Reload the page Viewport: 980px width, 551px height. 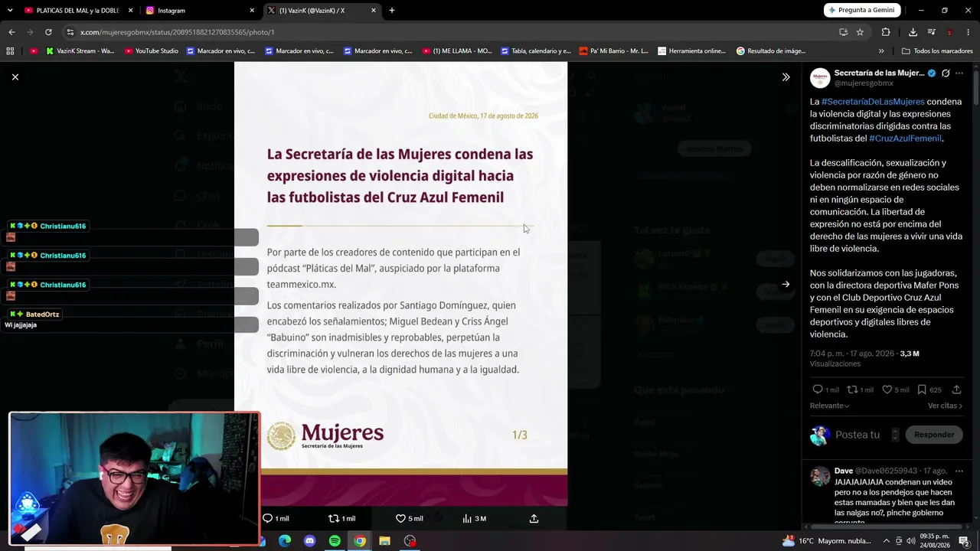point(48,32)
